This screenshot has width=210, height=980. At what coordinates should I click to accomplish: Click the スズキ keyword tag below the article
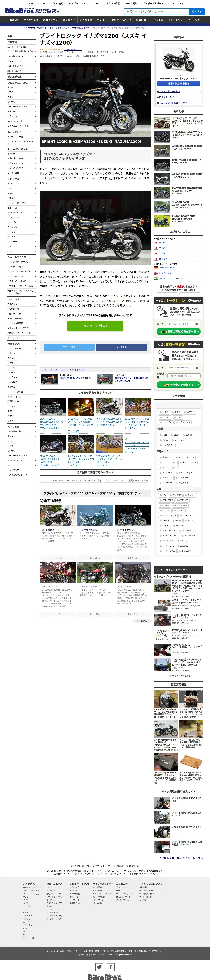click(x=44, y=481)
